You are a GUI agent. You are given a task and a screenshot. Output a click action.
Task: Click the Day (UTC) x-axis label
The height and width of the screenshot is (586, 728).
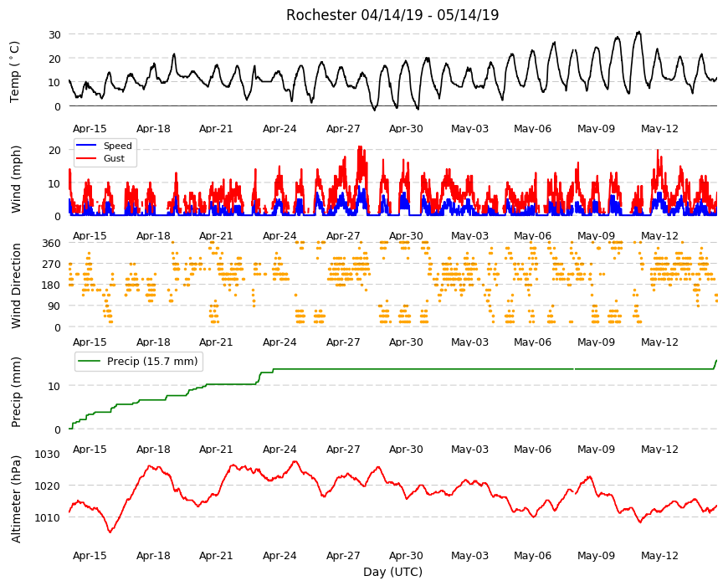click(392, 572)
